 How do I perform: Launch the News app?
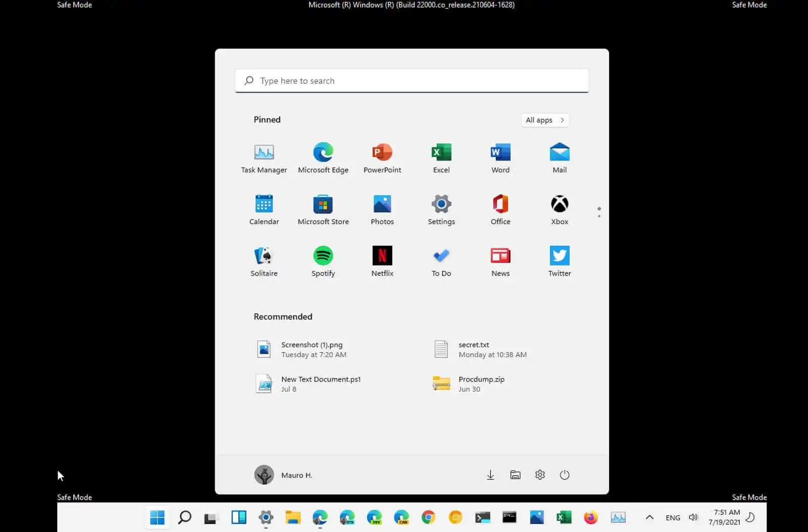(x=500, y=260)
